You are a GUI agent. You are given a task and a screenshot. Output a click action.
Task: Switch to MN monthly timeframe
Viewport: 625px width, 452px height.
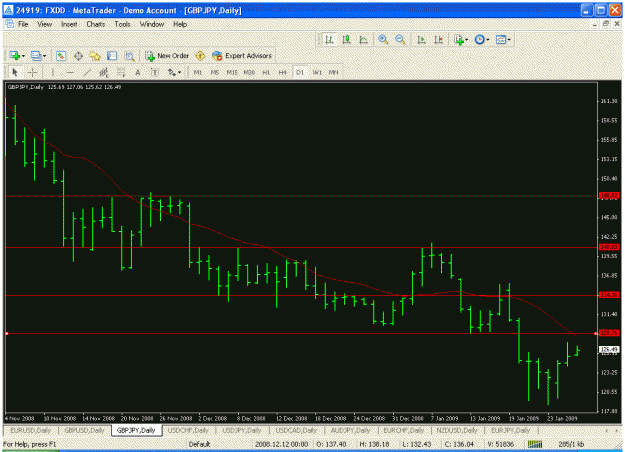[x=333, y=73]
